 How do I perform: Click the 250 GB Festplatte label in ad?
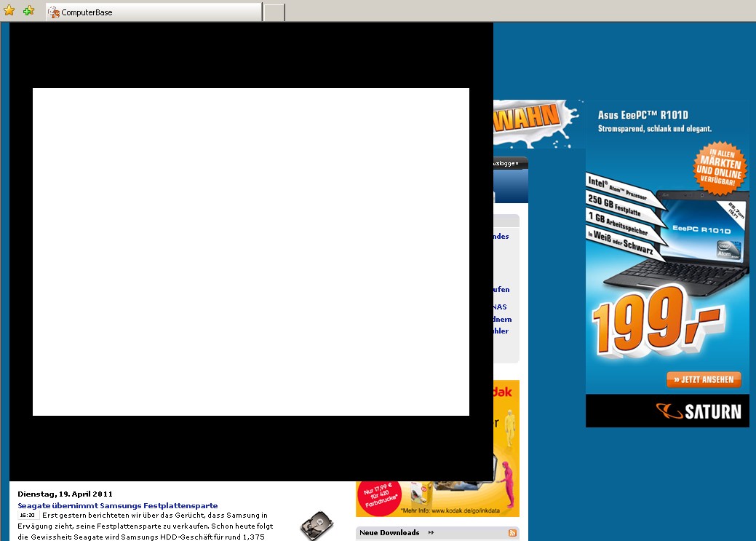pos(615,205)
